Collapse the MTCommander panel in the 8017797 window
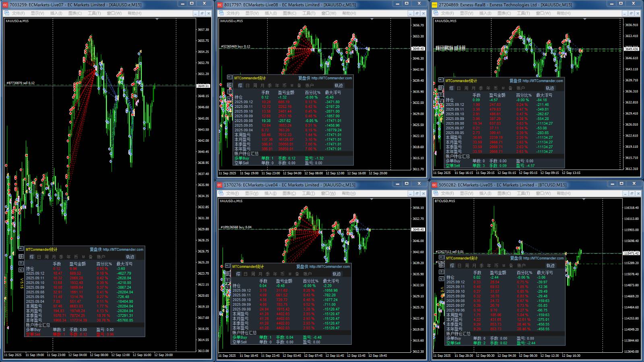This screenshot has height=362, width=644. (229, 77)
